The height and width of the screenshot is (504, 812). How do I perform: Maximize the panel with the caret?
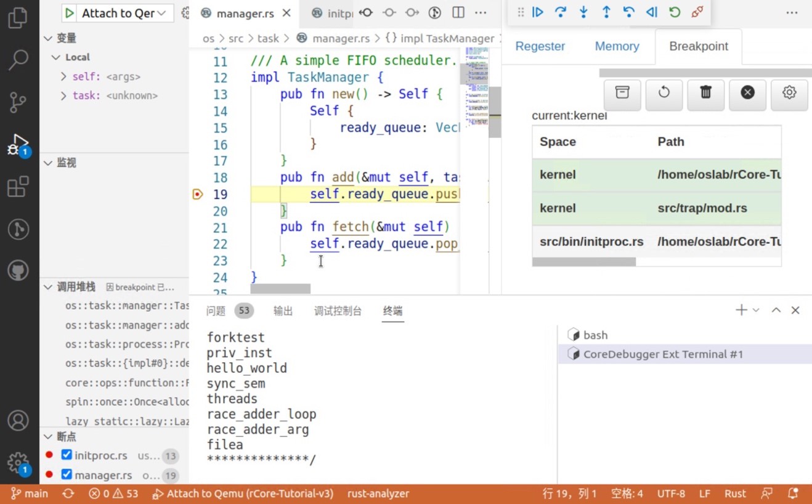coord(776,310)
